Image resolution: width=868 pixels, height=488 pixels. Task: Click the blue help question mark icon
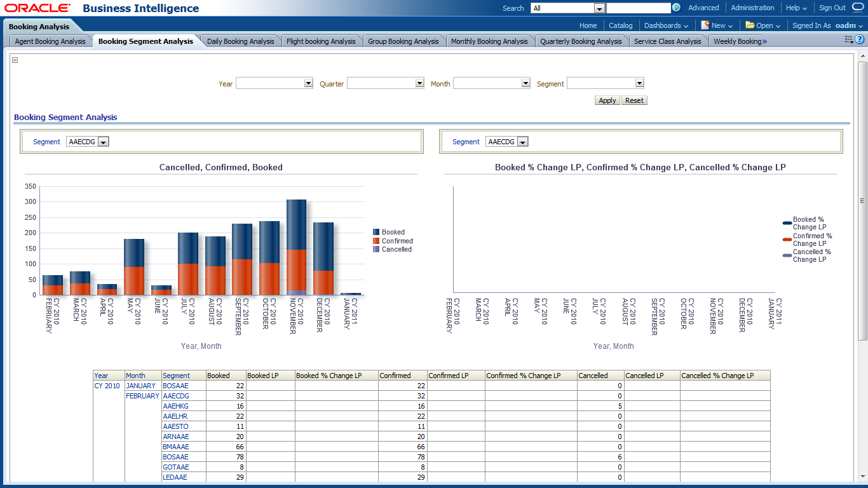(x=859, y=39)
